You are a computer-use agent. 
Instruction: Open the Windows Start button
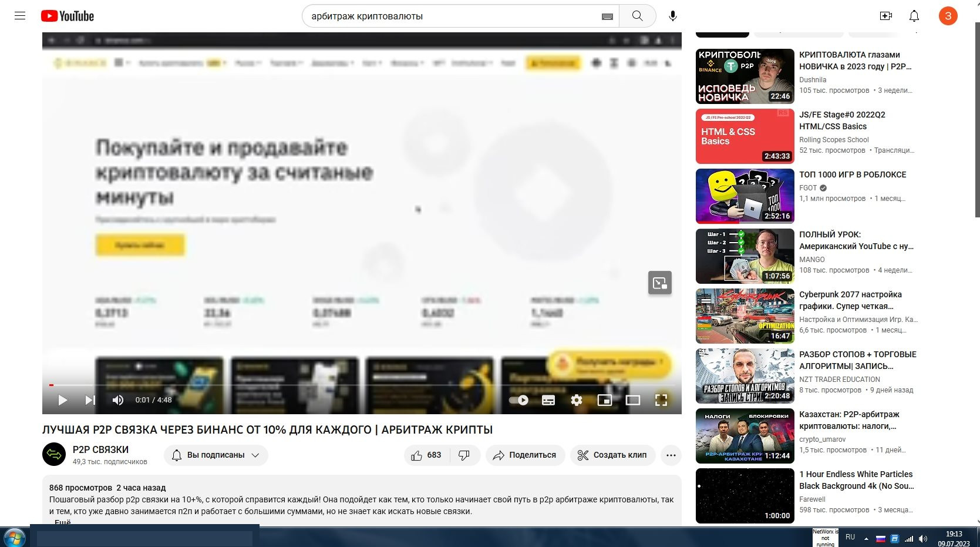tap(14, 537)
